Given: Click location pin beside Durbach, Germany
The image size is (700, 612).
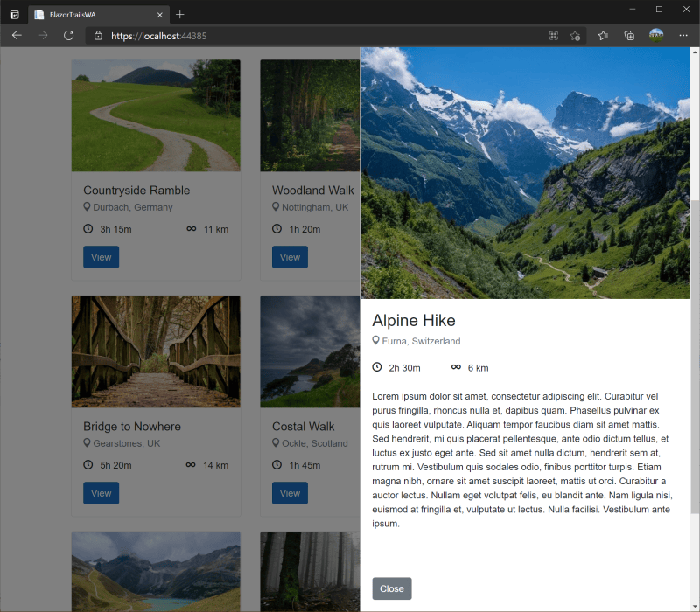Looking at the screenshot, I should coord(87,206).
